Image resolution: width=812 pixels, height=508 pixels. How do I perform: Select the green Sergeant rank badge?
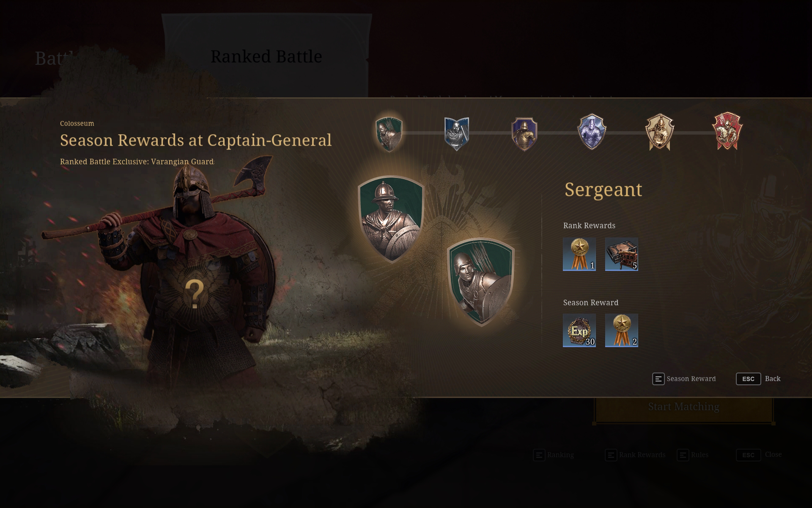click(389, 134)
